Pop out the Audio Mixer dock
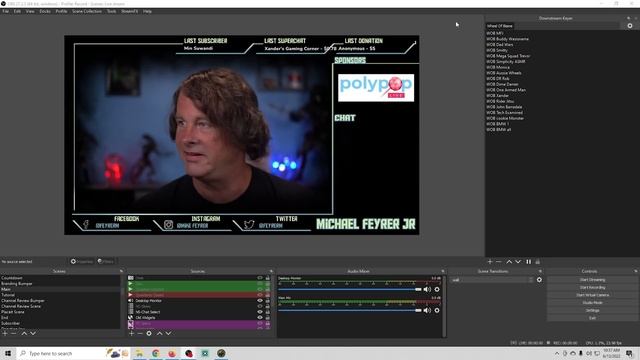The image size is (640, 360). click(x=443, y=271)
